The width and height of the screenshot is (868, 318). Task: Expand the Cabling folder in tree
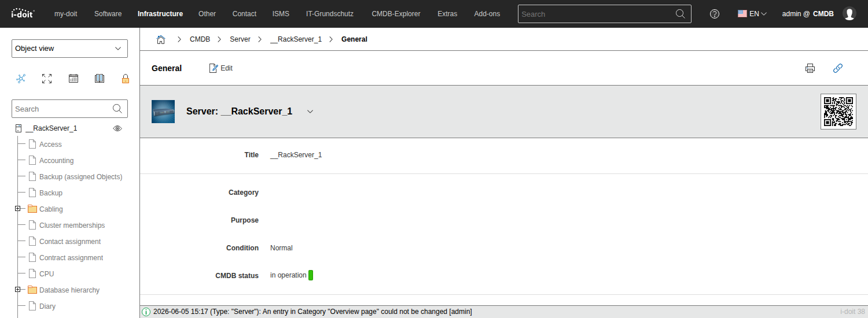pos(18,209)
